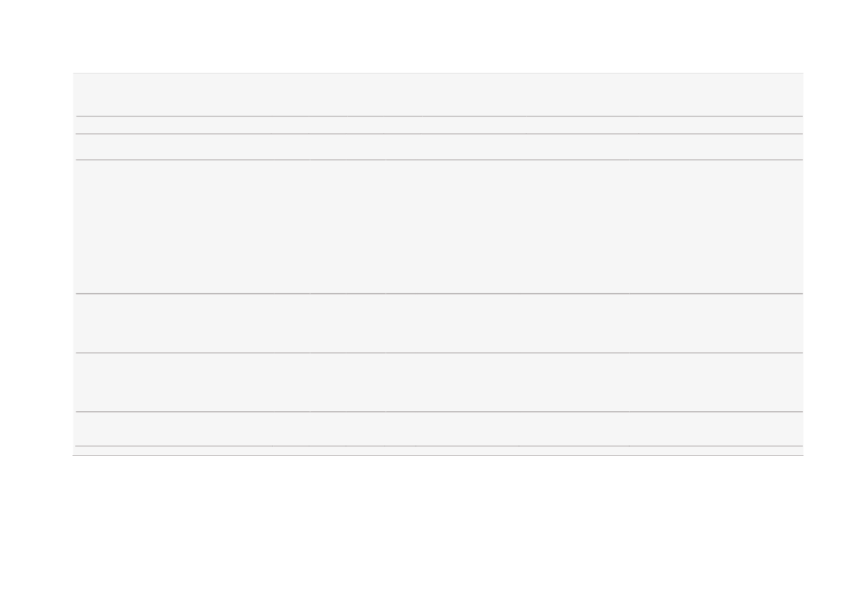Click the white blank area above the table
The image size is (868, 614).
pyautogui.click(x=434, y=36)
